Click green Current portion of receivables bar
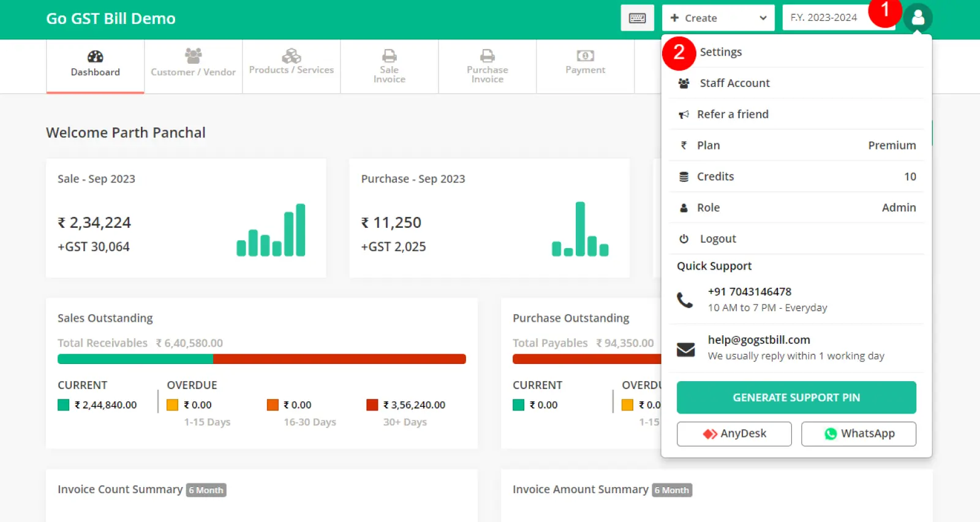The height and width of the screenshot is (522, 980). click(x=135, y=359)
